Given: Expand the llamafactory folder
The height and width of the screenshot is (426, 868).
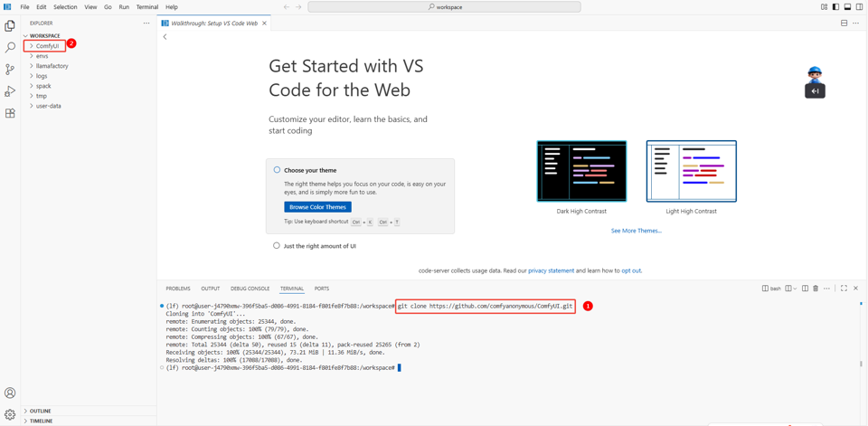Looking at the screenshot, I should [x=52, y=66].
